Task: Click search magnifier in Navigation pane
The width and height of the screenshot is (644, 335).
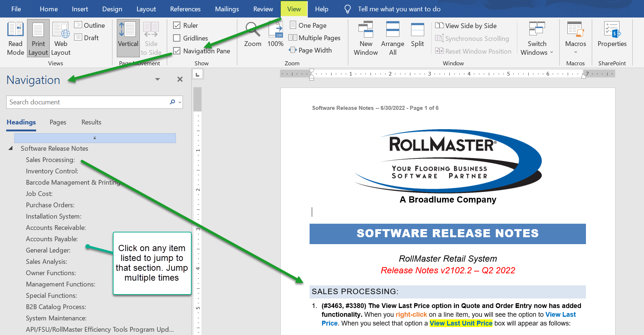Action: point(172,102)
